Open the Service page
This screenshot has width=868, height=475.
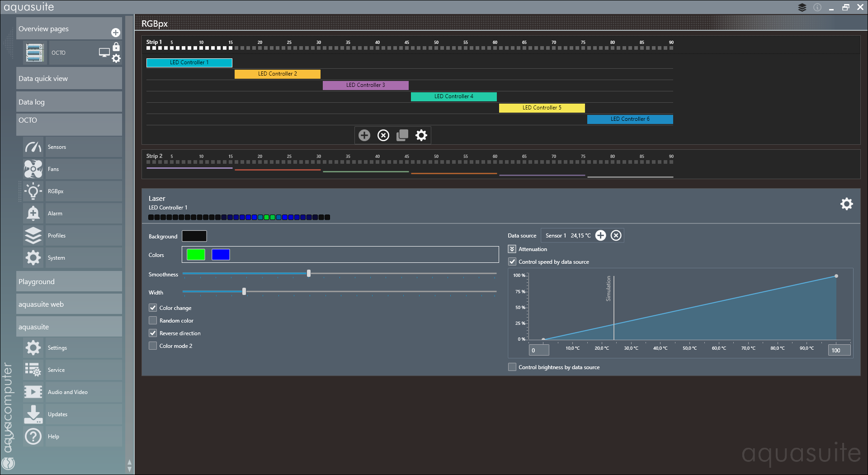click(x=72, y=370)
